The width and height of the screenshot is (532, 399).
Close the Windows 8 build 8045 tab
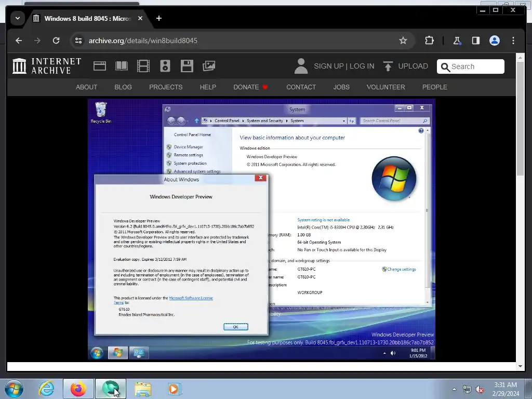click(140, 18)
